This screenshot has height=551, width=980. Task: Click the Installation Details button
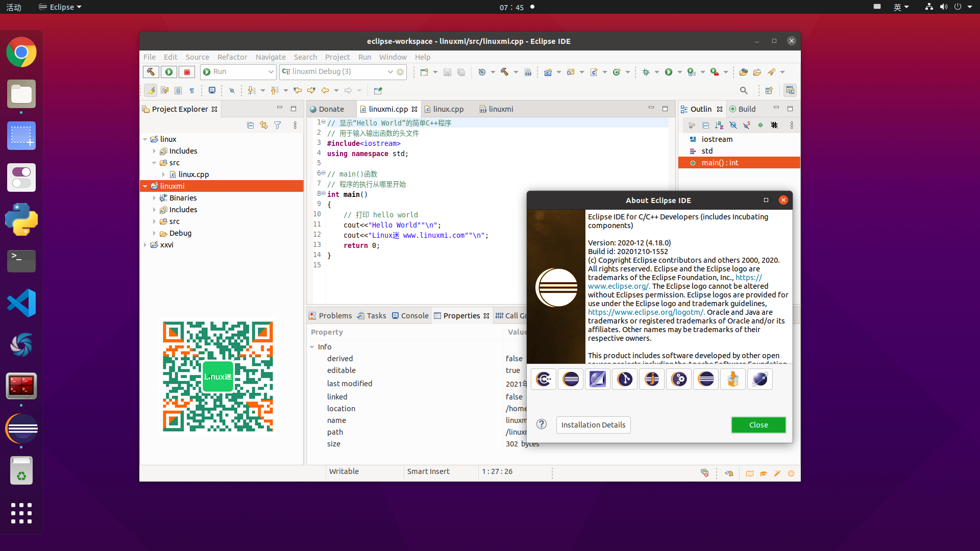(x=593, y=425)
